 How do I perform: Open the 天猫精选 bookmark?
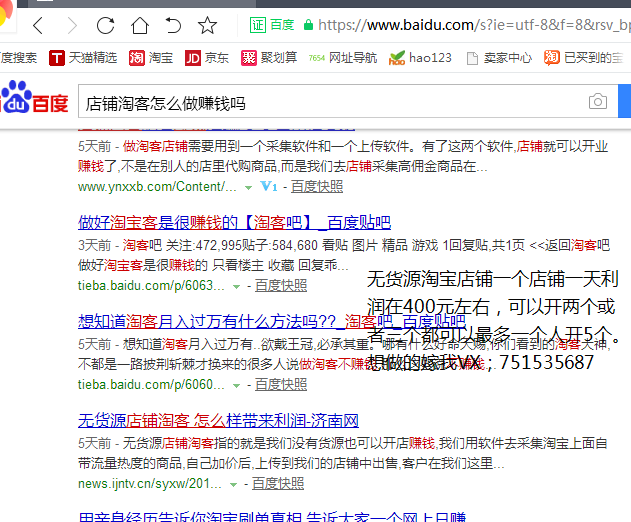[x=83, y=58]
